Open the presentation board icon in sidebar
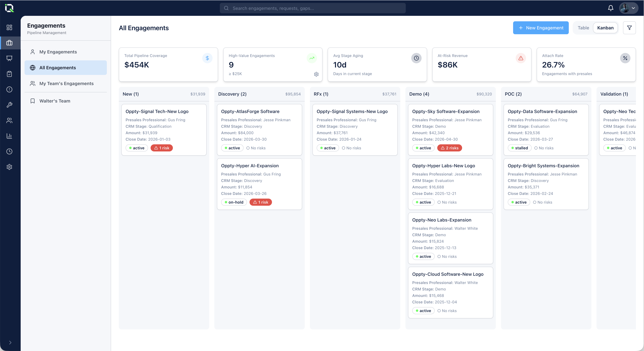Screen dimensions: 644x351 (x=10, y=58)
